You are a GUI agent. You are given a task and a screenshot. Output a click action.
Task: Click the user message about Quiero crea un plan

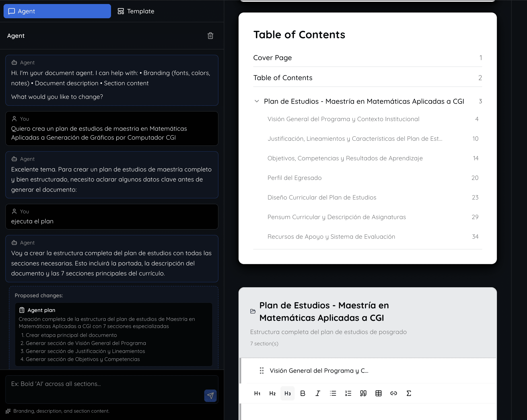[x=112, y=128]
